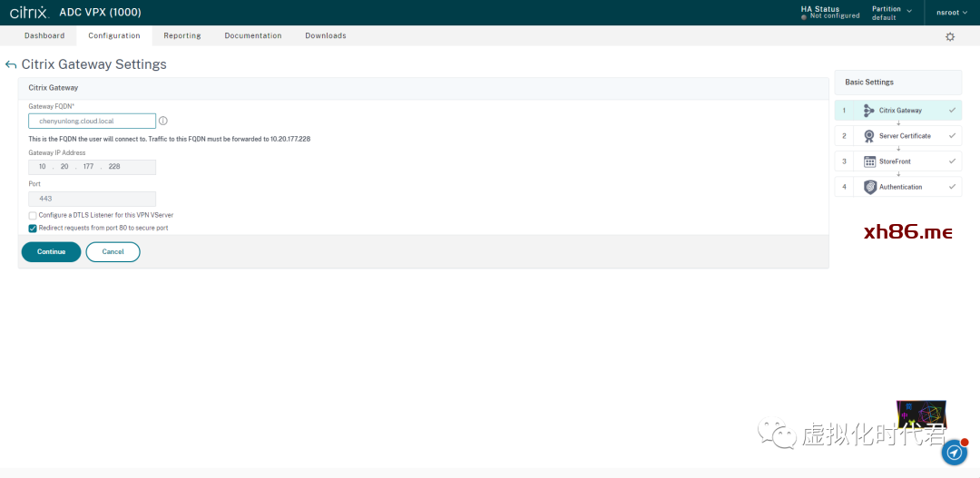
Task: Click the FQDN forwarding description text
Action: [x=170, y=139]
